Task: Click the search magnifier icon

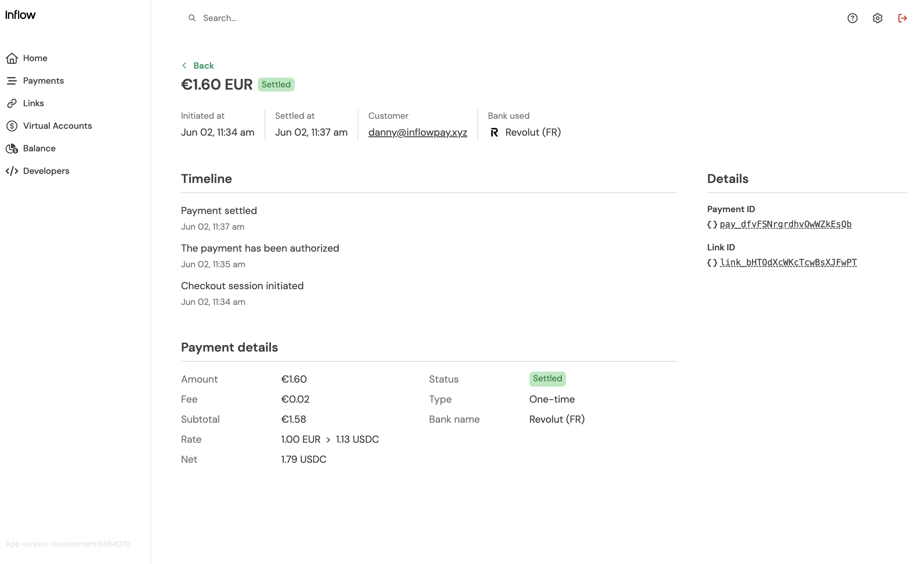Action: click(x=192, y=18)
